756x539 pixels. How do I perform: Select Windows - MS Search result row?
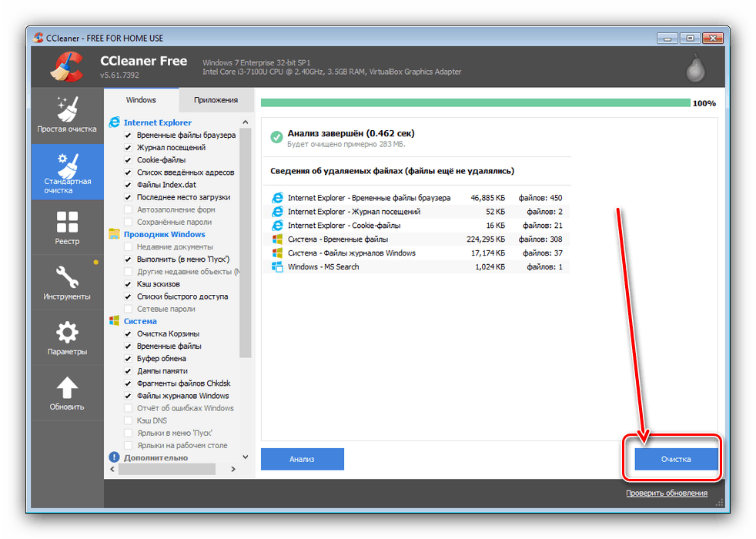click(x=416, y=266)
